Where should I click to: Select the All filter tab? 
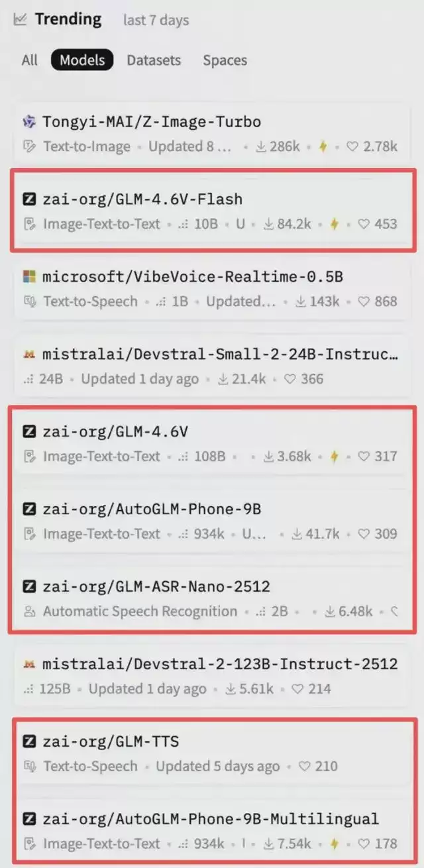click(x=30, y=60)
